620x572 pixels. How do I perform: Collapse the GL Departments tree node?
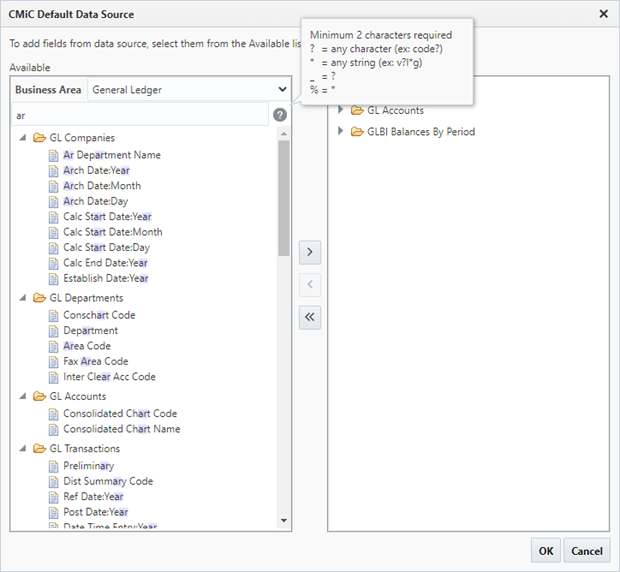click(23, 298)
